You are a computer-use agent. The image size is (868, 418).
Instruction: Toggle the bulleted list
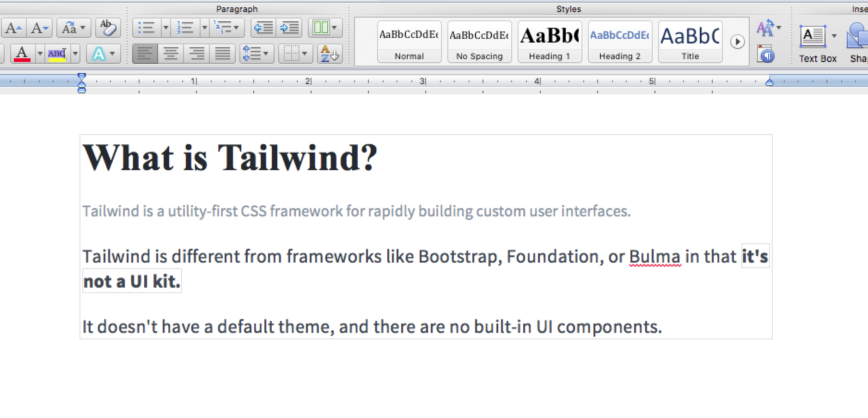[x=146, y=27]
